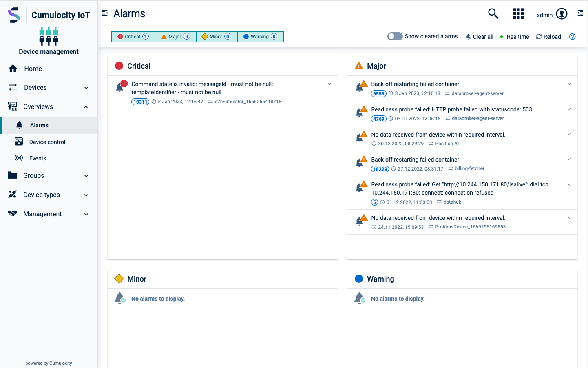
Task: Expand Position #1 no data alarm chevron
Action: [x=569, y=135]
